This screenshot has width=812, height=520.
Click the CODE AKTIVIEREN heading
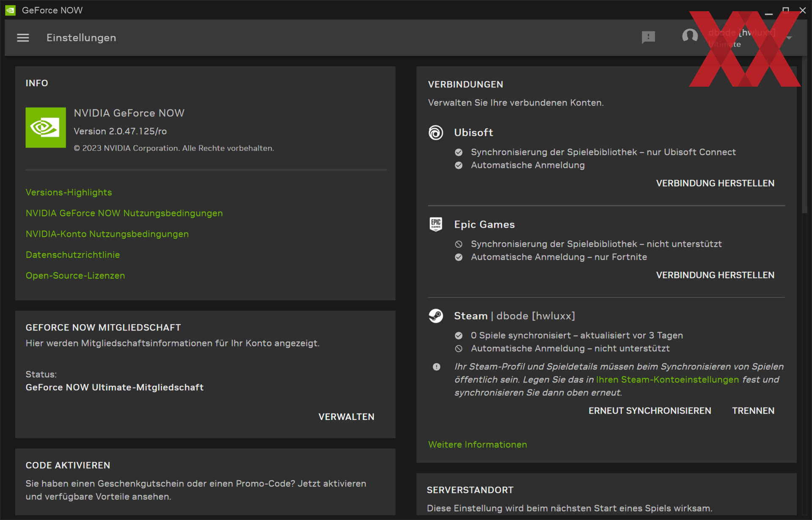click(68, 465)
